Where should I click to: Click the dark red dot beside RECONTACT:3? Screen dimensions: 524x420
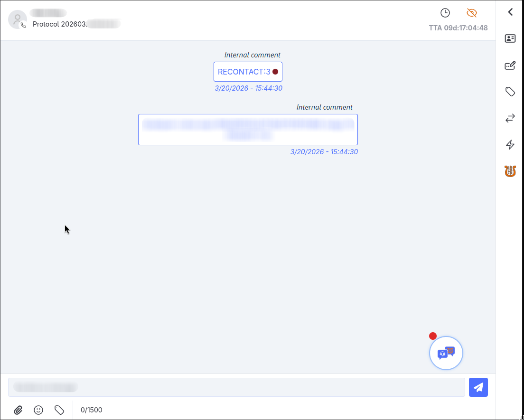275,72
